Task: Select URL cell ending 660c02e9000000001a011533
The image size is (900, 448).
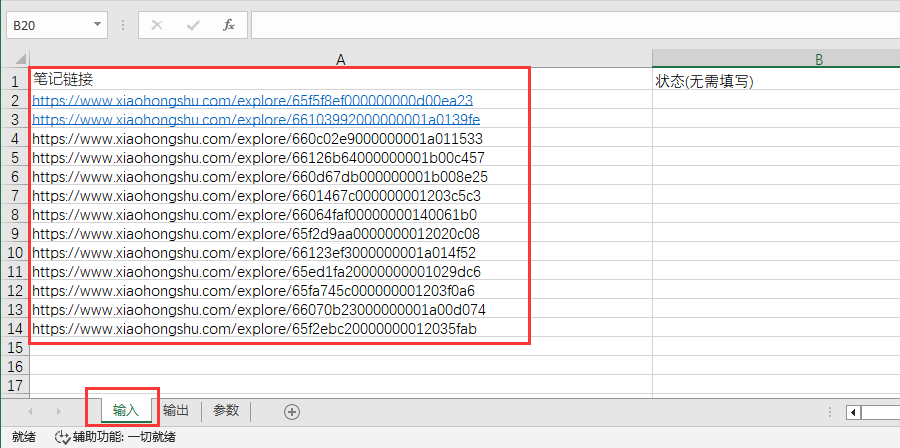Action: [x=341, y=138]
